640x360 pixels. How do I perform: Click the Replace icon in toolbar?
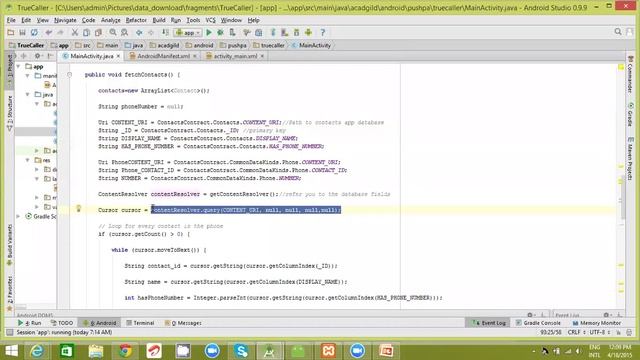pos(124,32)
